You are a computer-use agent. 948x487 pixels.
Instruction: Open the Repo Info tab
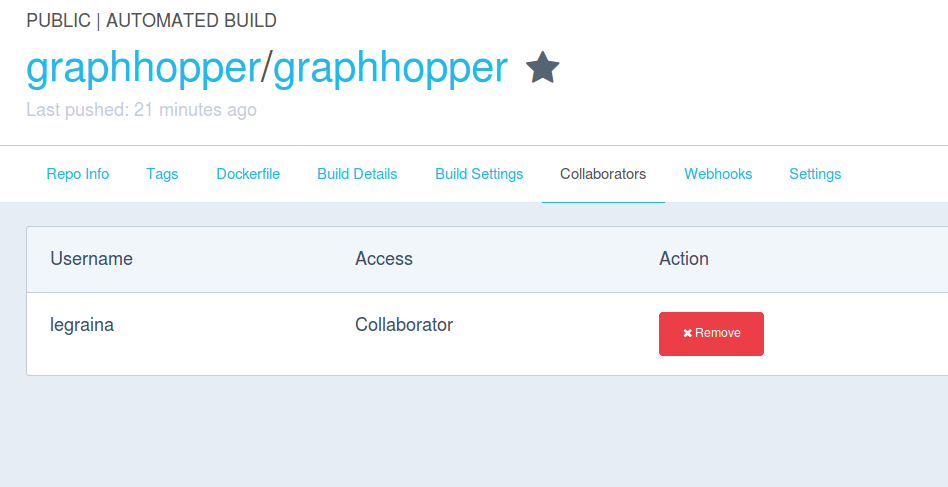coord(78,174)
